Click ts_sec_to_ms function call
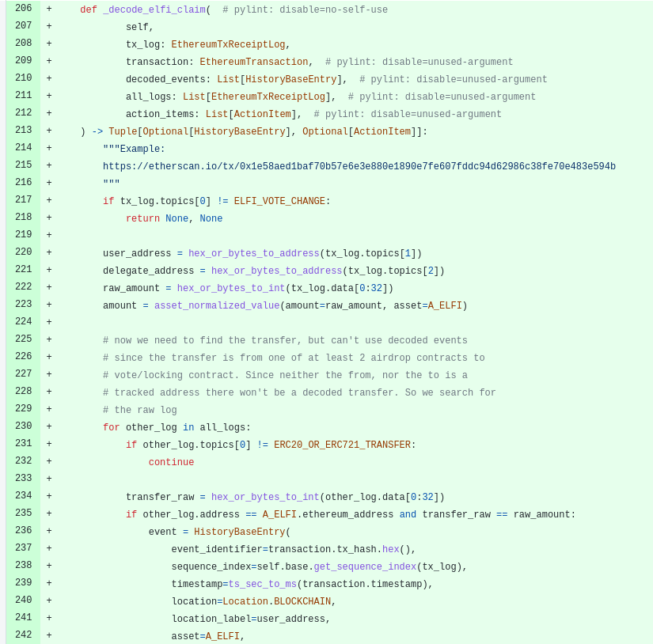Screen dimensions: 653x644 click(x=262, y=584)
